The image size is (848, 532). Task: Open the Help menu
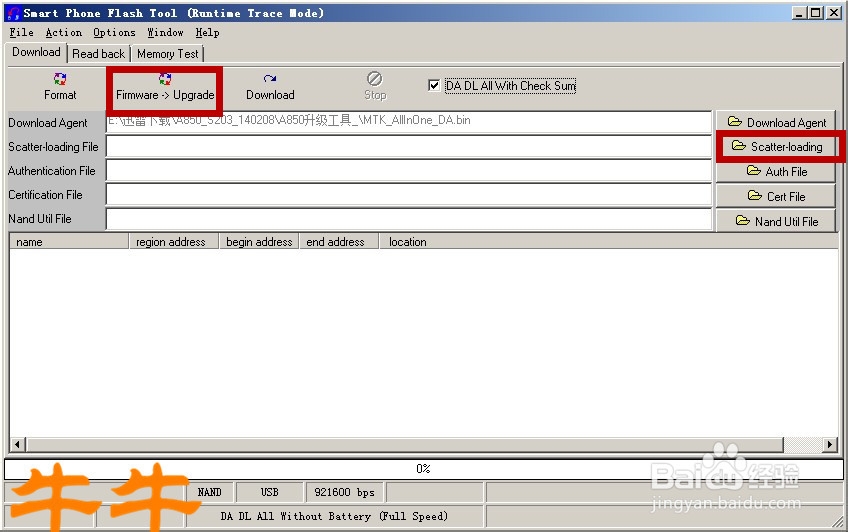pyautogui.click(x=207, y=32)
